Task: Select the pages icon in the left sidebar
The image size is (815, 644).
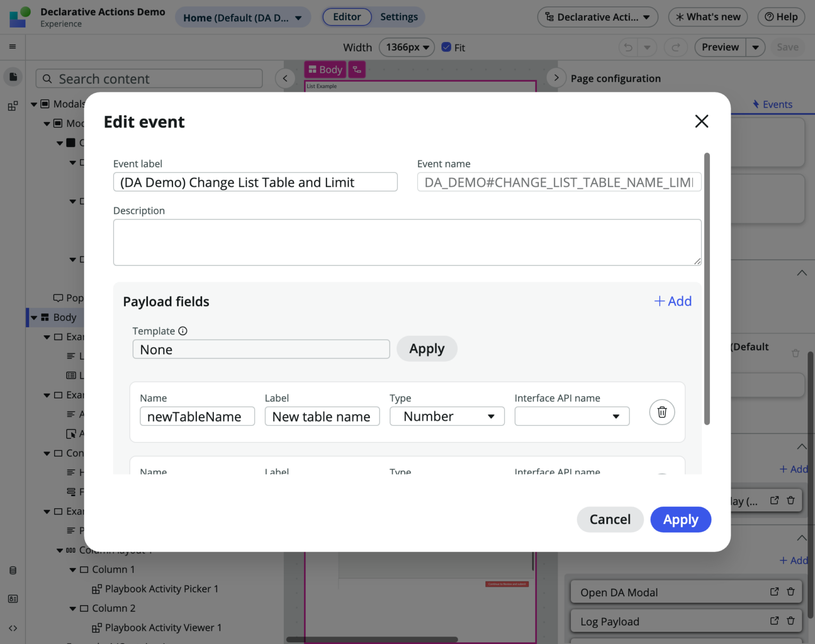Action: tap(13, 76)
